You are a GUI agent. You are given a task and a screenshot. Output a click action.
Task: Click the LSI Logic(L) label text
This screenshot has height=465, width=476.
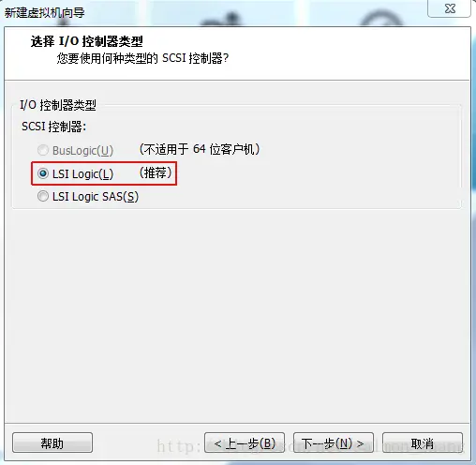[x=82, y=173]
